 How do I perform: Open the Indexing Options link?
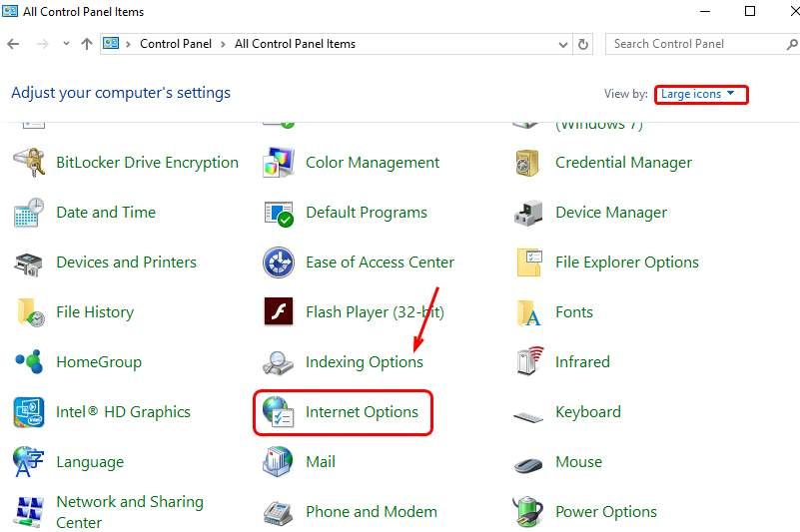[x=365, y=362]
